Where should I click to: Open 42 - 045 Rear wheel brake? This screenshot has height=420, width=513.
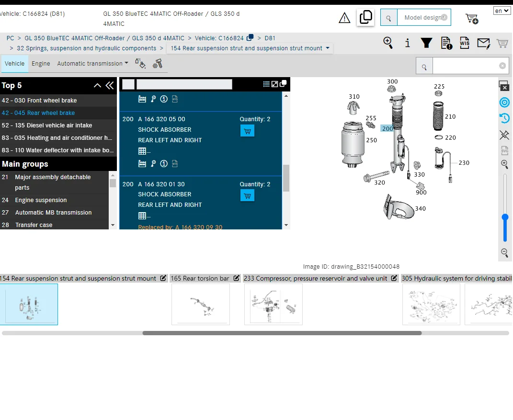pos(58,113)
